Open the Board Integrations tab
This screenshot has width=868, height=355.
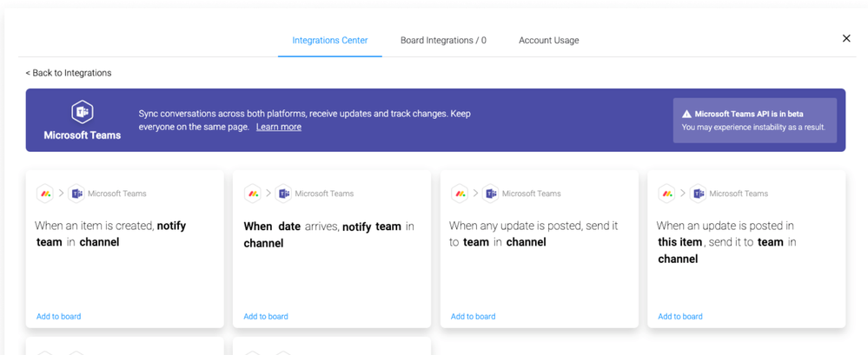pos(443,41)
